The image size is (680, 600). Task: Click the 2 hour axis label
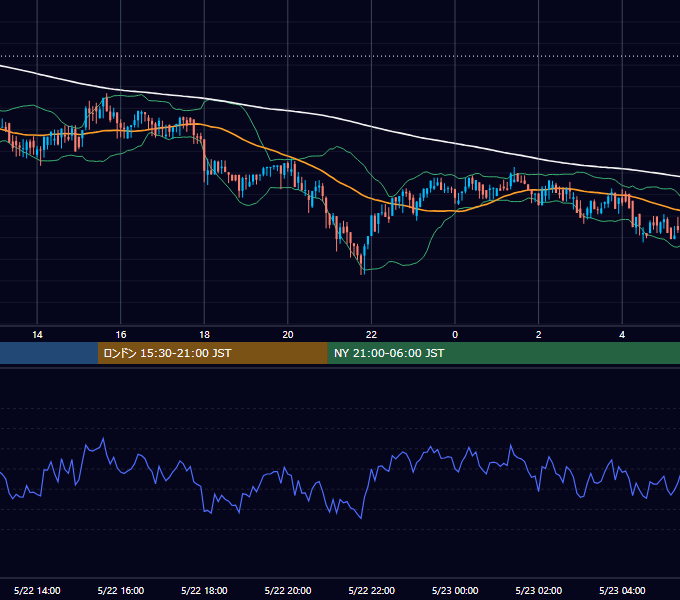[x=539, y=335]
